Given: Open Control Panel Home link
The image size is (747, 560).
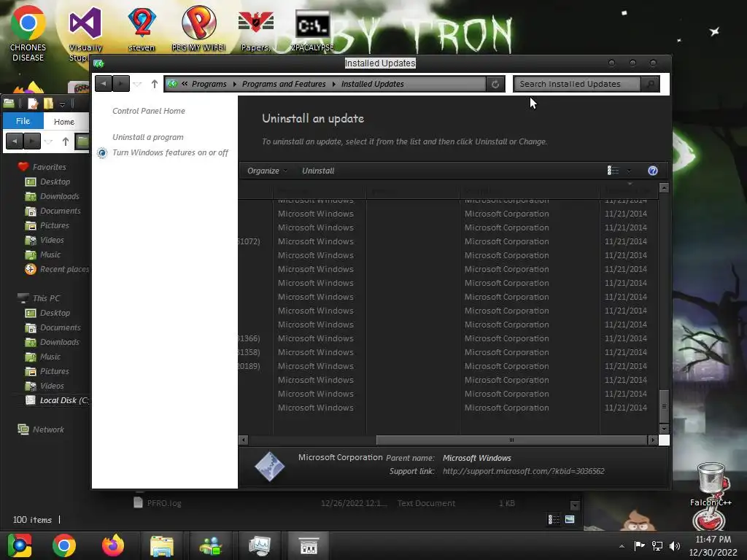Looking at the screenshot, I should pos(149,111).
